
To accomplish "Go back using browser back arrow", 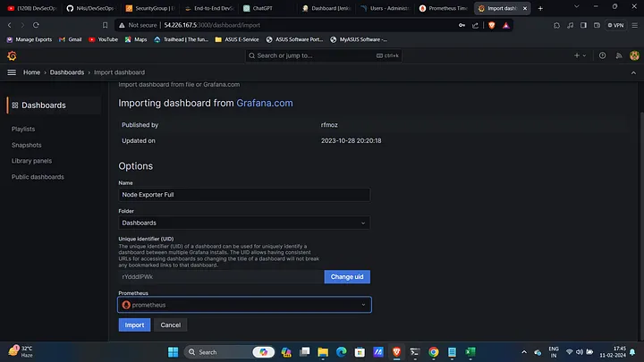I will (10, 25).
